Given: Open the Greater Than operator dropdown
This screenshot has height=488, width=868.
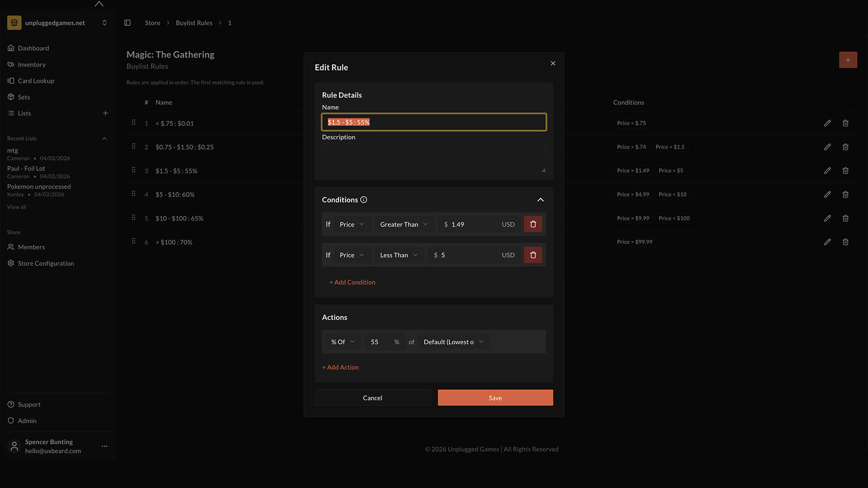Looking at the screenshot, I should [404, 224].
